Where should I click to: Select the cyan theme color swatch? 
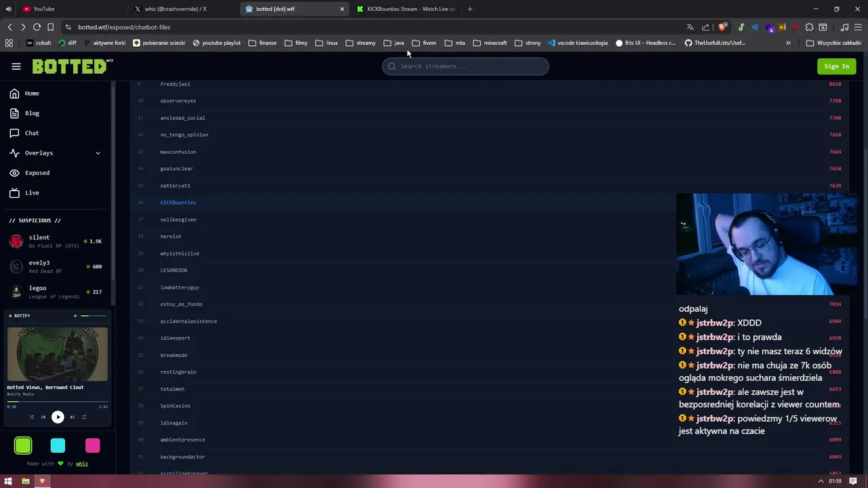click(x=58, y=445)
